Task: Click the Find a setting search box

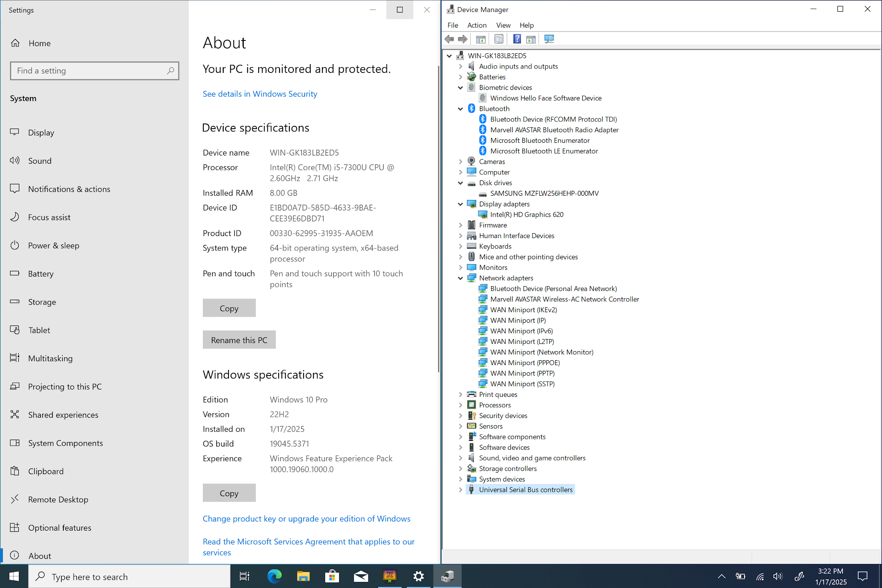Action: tap(95, 71)
